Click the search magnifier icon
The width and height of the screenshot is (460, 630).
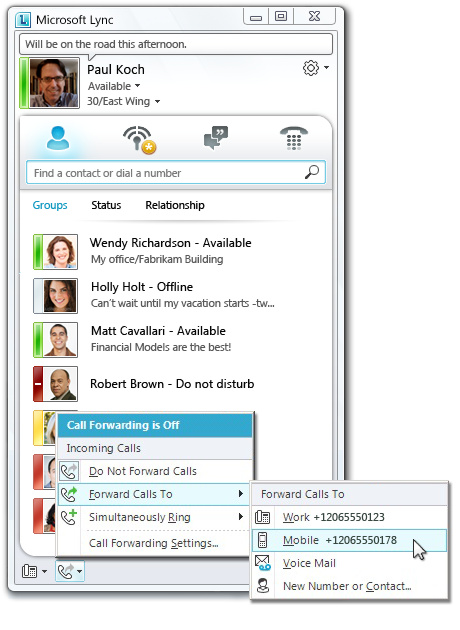click(312, 172)
